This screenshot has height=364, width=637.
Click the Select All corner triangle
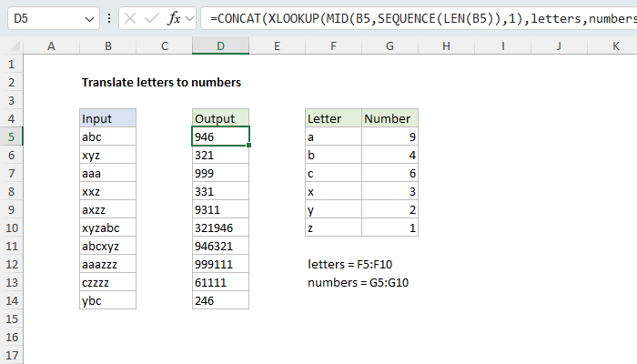[15, 45]
